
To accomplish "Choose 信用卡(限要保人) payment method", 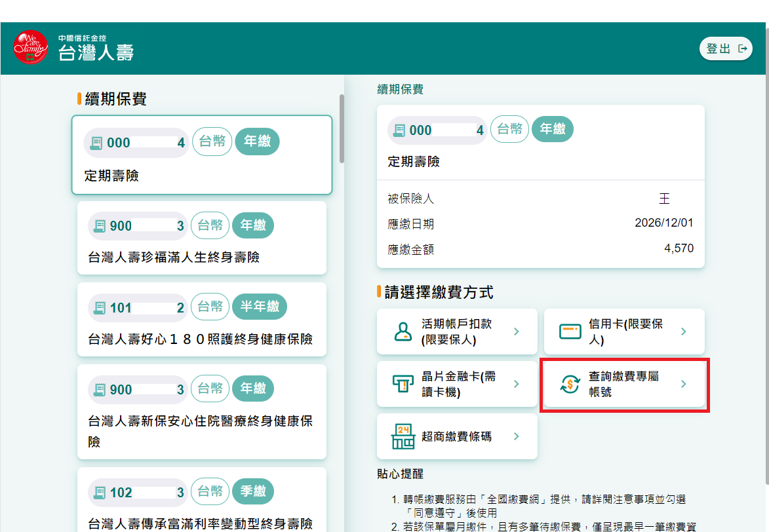I will pos(624,332).
